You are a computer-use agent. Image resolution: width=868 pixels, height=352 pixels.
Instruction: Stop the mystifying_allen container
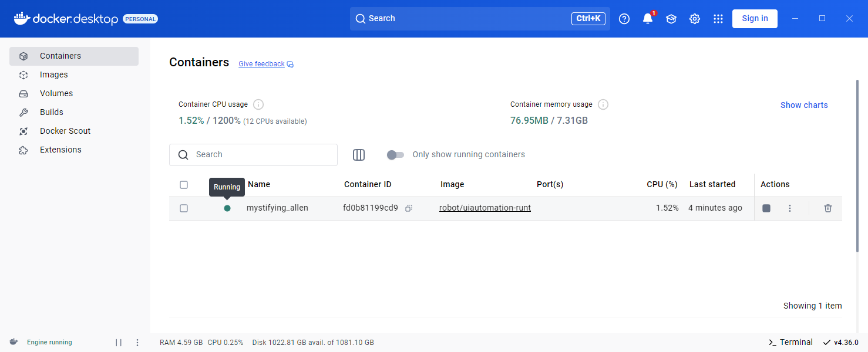(x=766, y=208)
